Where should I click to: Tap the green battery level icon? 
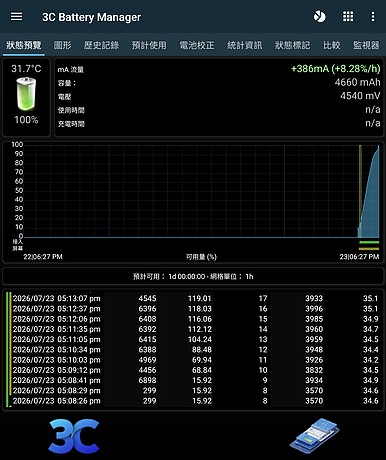[x=26, y=94]
